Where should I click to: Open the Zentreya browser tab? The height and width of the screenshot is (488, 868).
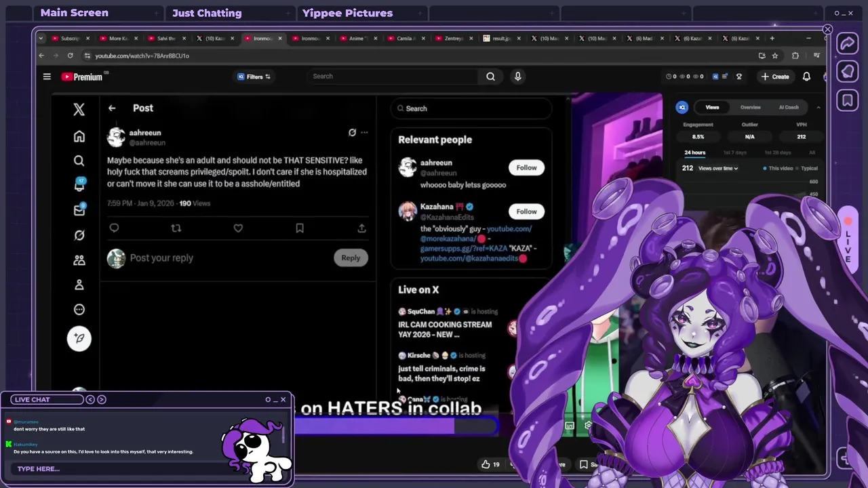click(x=453, y=38)
